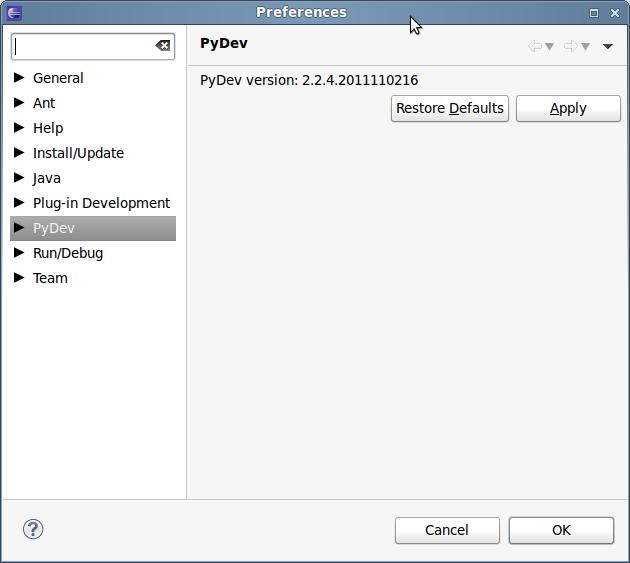Maximize the Preferences window
This screenshot has height=563, width=630.
594,13
